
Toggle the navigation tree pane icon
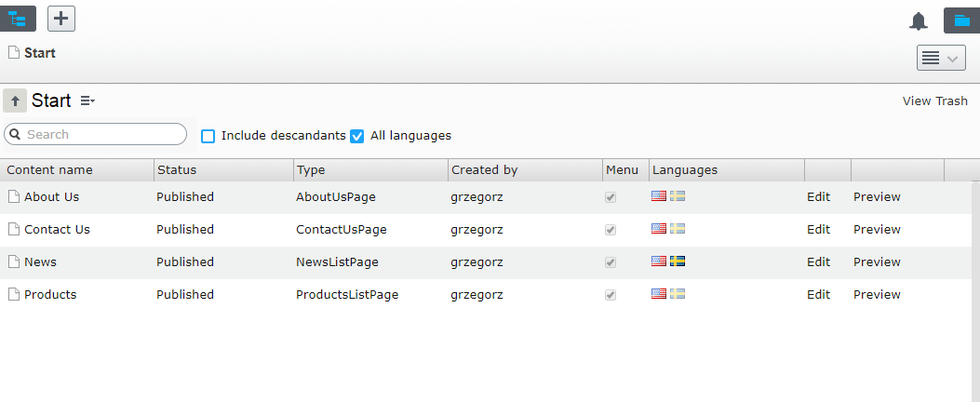pos(18,19)
